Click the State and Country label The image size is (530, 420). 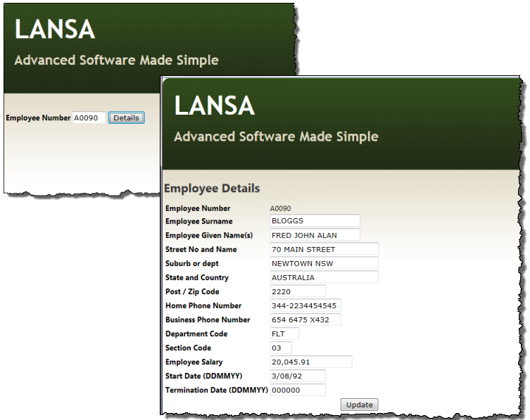click(196, 277)
